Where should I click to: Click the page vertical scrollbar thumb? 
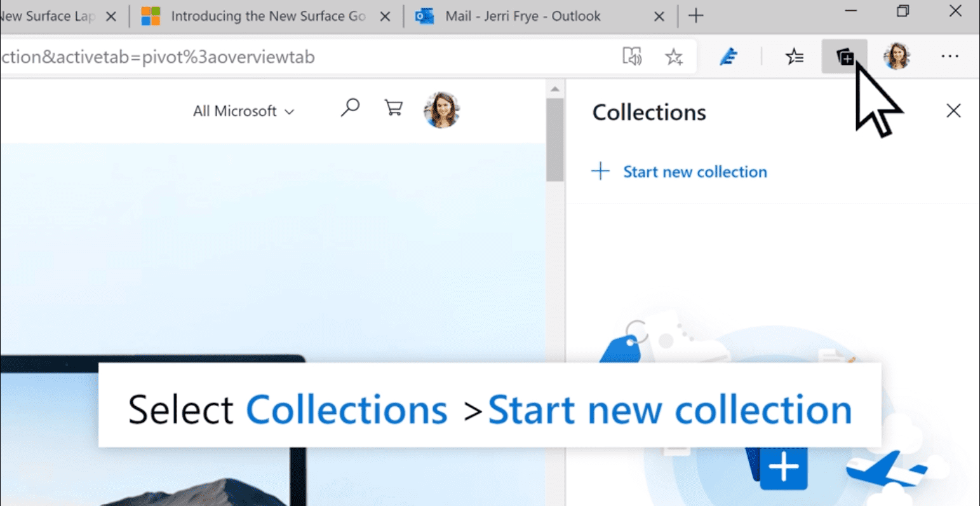tap(555, 140)
